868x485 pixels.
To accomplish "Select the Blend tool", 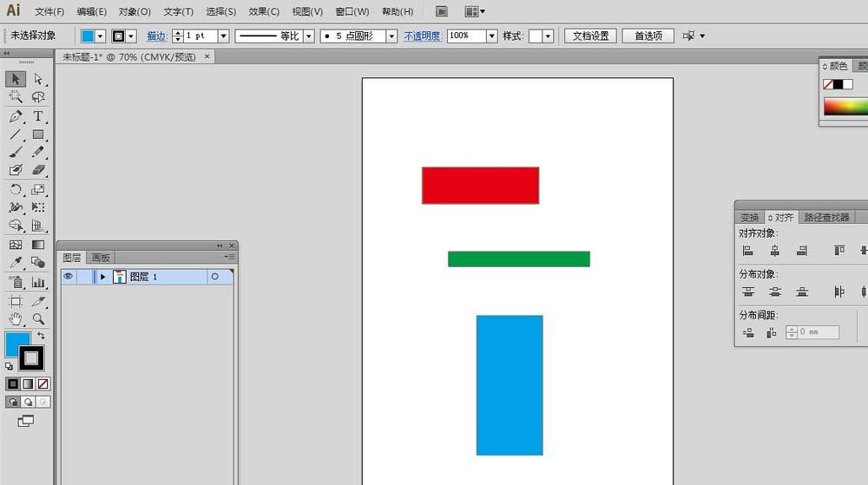I will click(x=38, y=262).
